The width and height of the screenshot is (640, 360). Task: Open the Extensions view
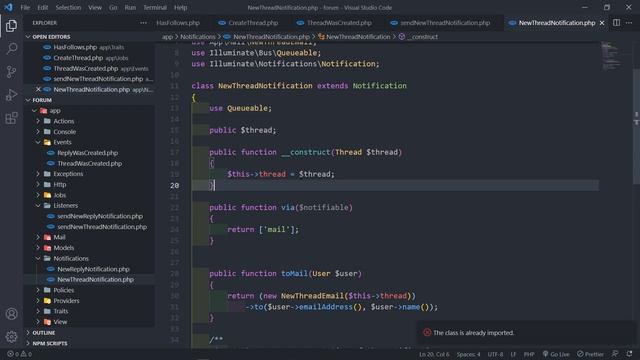[x=11, y=118]
